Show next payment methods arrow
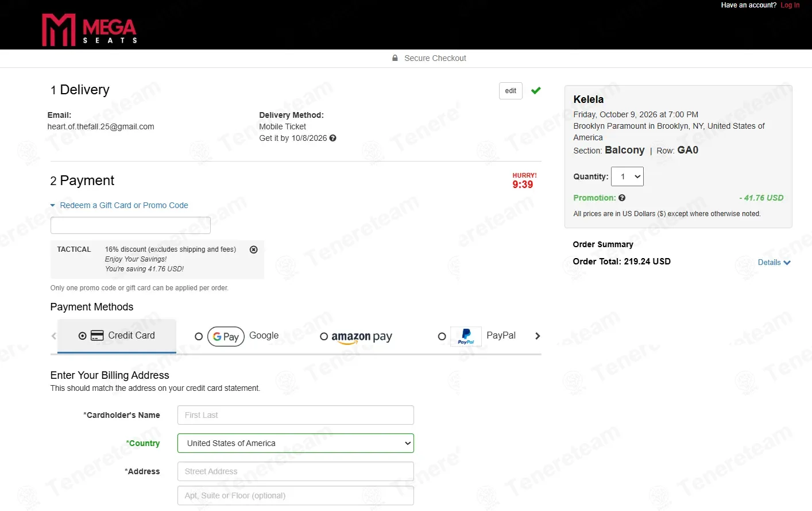Screen dimensions: 812x511 pos(538,336)
